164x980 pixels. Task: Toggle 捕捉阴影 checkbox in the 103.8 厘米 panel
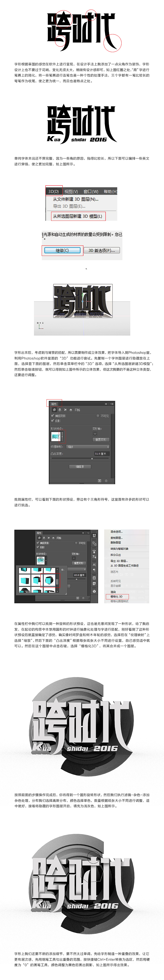[38, 543]
